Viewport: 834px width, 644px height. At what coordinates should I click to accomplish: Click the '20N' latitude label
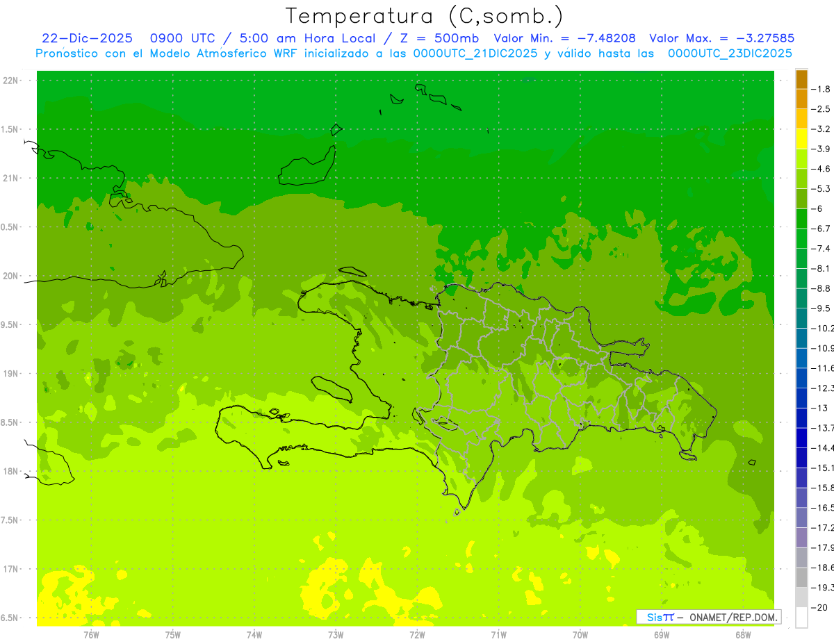coord(11,276)
